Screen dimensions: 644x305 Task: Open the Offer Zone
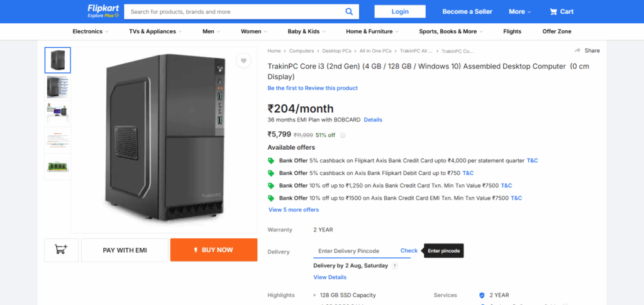(557, 31)
